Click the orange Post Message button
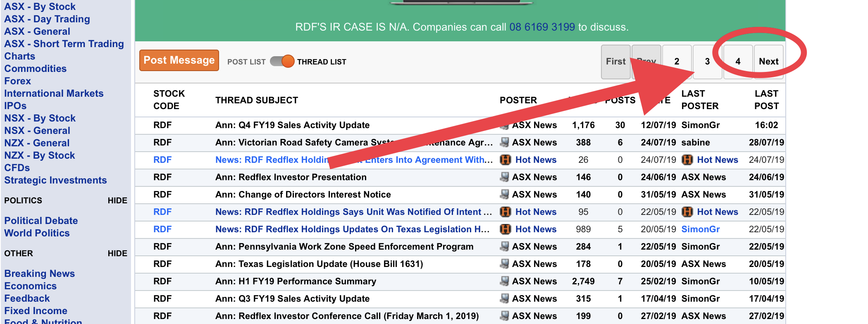868x324 pixels. 179,60
